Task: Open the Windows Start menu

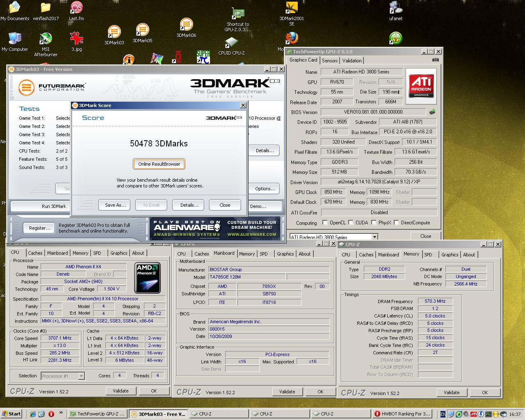Action: [x=11, y=414]
